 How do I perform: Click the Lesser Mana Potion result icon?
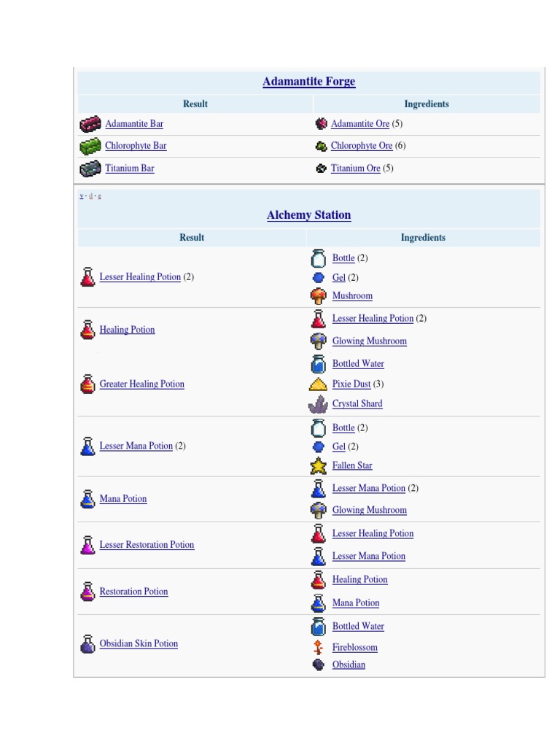87,446
